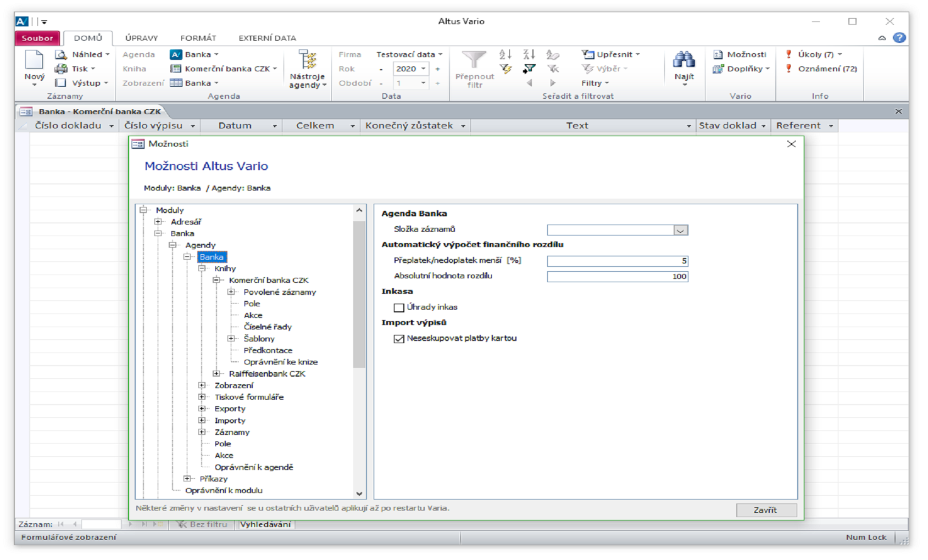This screenshot has width=928, height=560.
Task: Click the Zavřít button
Action: (766, 510)
